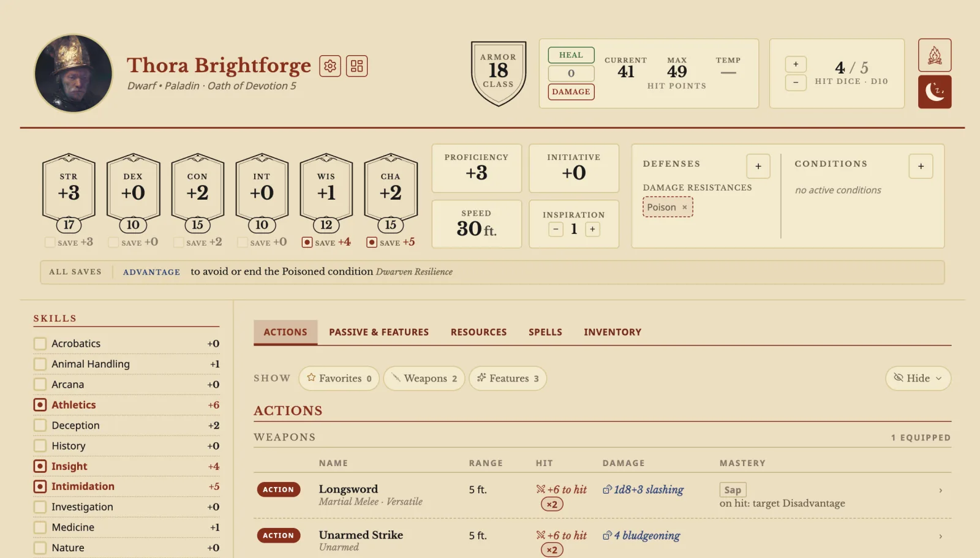Screen dimensions: 980x558
Task: Expand the Unarmed Strike row chevron
Action: click(940, 537)
